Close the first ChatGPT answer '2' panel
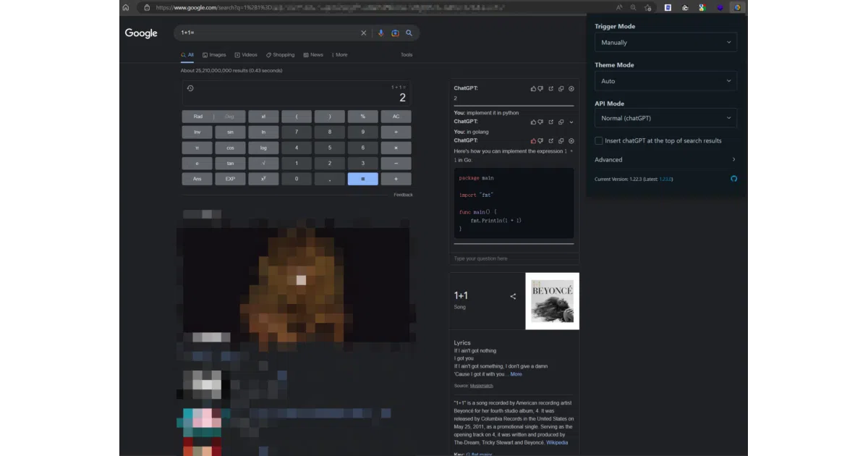Viewport: 868px width, 456px height. click(x=571, y=88)
